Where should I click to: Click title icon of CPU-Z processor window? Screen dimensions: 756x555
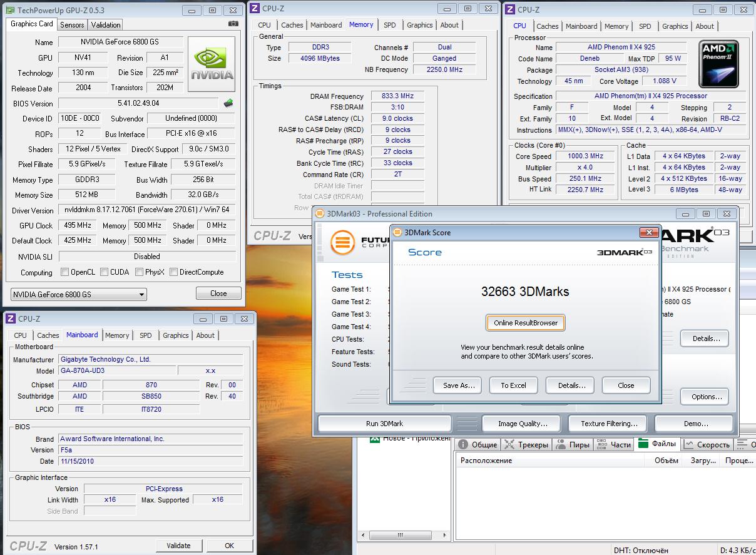[510, 9]
